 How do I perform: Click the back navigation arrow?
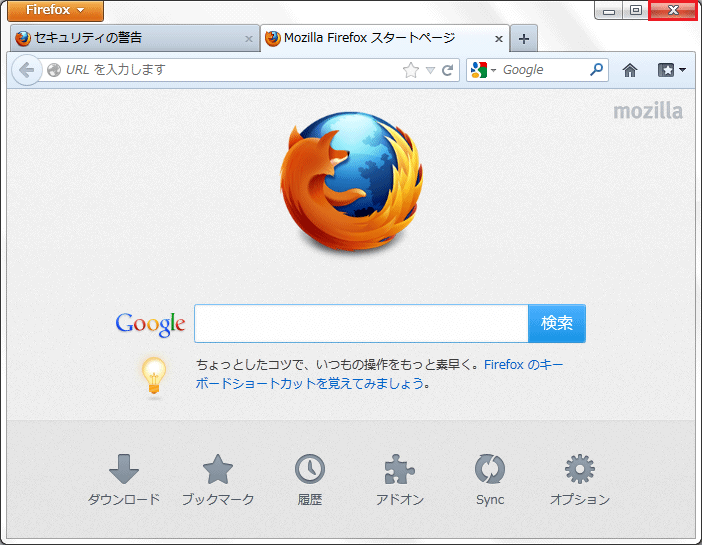[x=26, y=70]
